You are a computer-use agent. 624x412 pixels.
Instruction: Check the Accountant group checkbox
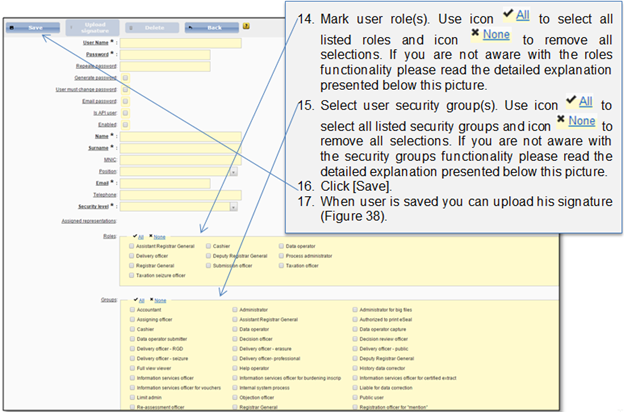pyautogui.click(x=133, y=310)
